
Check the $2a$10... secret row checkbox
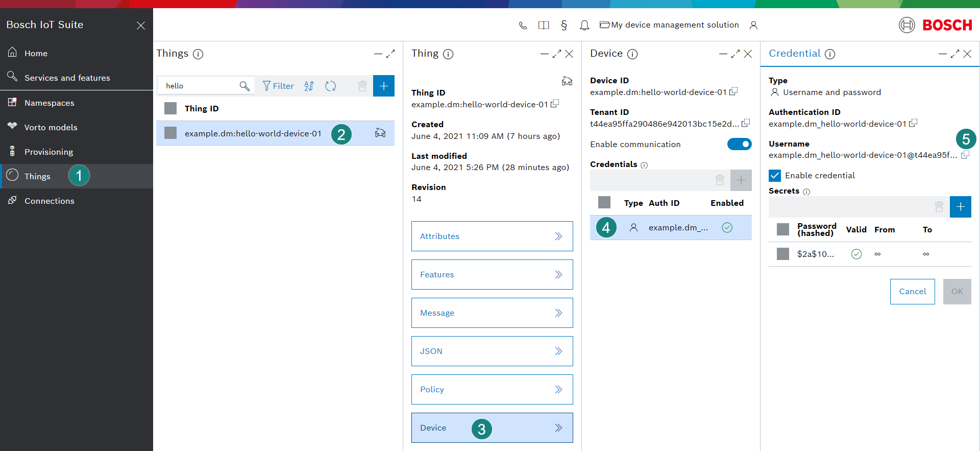click(783, 254)
